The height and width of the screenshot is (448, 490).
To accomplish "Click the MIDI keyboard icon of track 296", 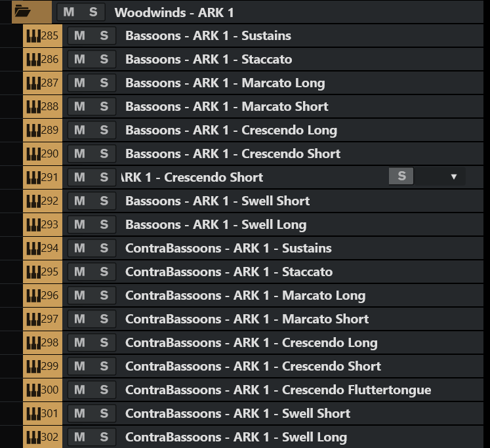I will click(33, 295).
